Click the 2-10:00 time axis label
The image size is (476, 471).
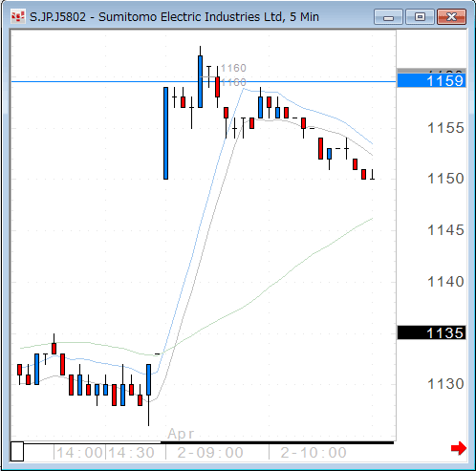pyautogui.click(x=314, y=453)
